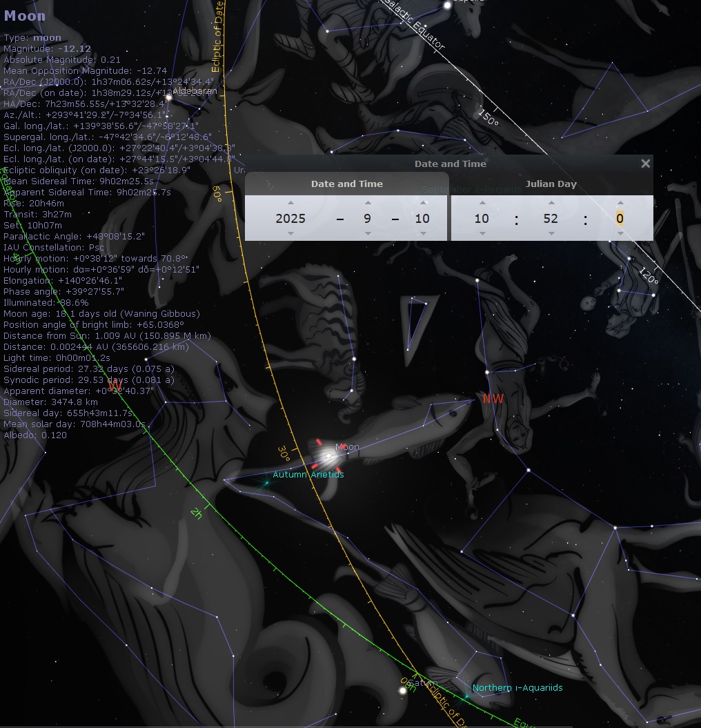Click the minute field showing 52

coord(551,218)
